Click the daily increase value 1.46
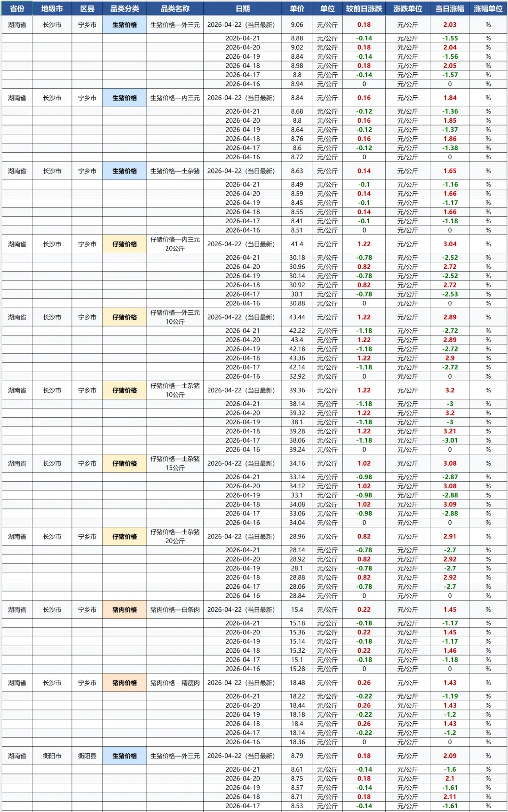The image size is (508, 812). pyautogui.click(x=450, y=650)
